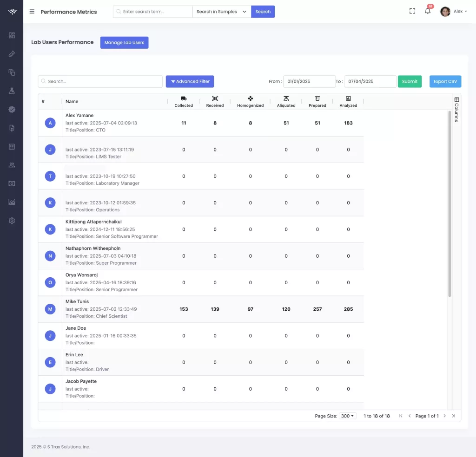Click the money billing icon in sidebar
The height and width of the screenshot is (457, 476).
point(12,184)
